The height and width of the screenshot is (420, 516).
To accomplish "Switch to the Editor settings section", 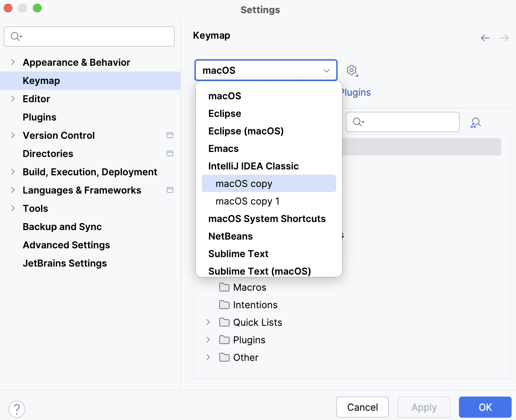I will point(36,99).
